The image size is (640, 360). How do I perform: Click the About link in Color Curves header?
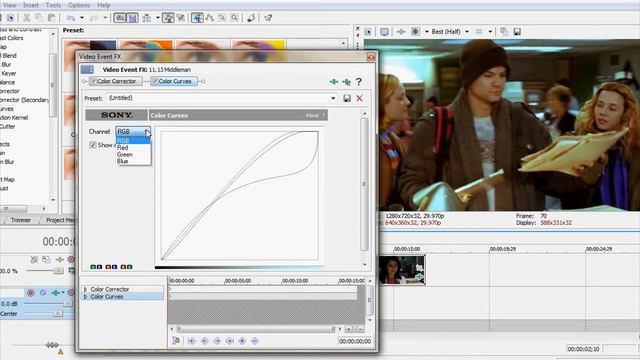(312, 116)
